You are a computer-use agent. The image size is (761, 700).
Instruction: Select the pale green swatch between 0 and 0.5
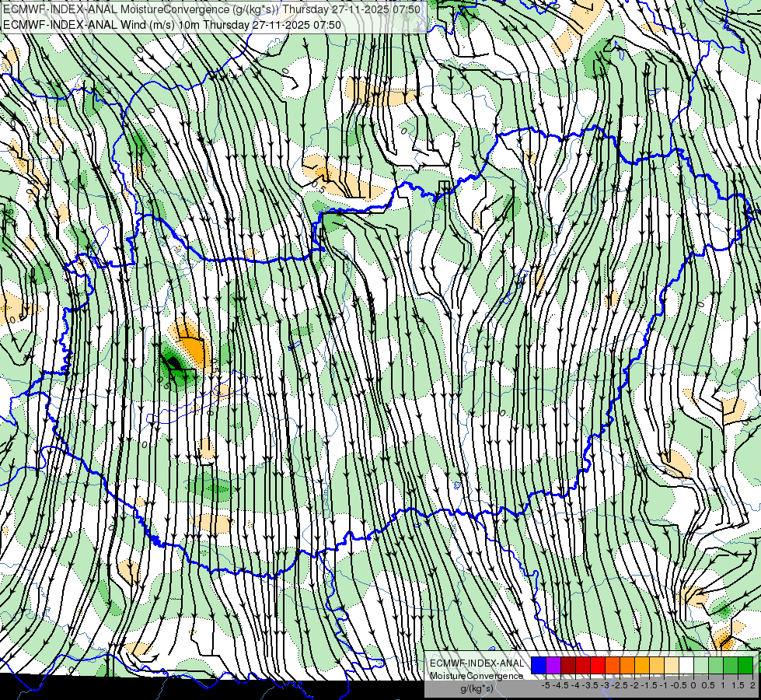coord(701,666)
